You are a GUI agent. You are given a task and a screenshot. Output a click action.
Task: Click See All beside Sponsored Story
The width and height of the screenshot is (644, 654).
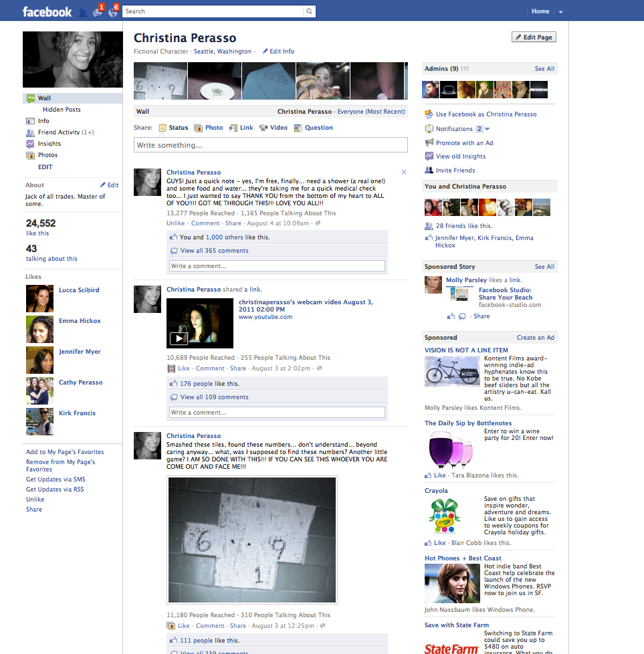click(x=544, y=267)
